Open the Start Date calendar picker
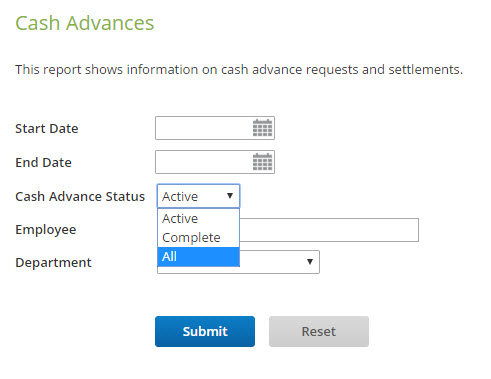 pos(262,128)
